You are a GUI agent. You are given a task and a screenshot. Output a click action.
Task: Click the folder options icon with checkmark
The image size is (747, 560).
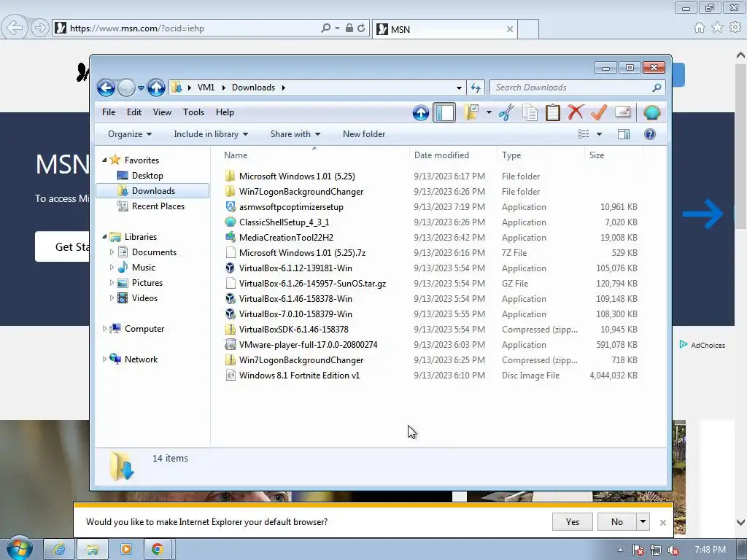471,113
